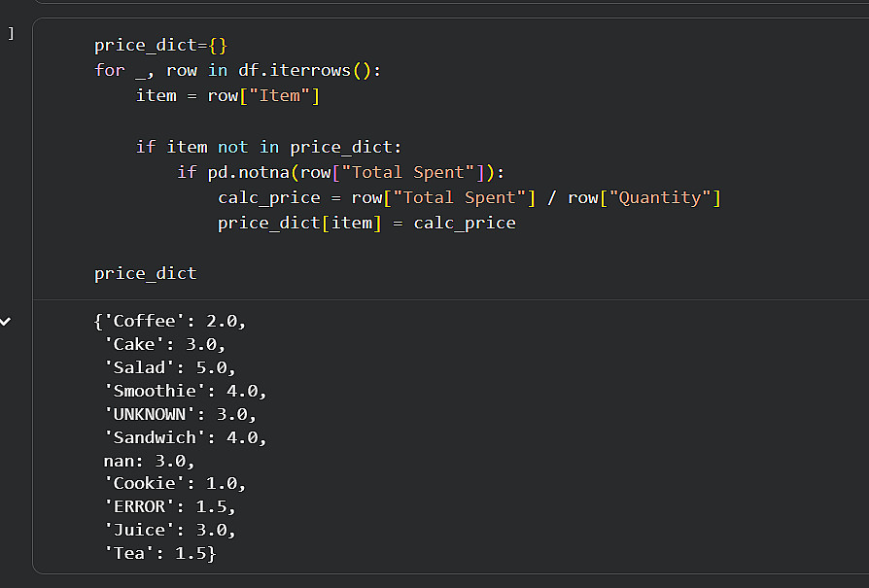Click the line 'price_dict={}'
Image resolution: width=869 pixels, height=588 pixels.
tap(160, 46)
